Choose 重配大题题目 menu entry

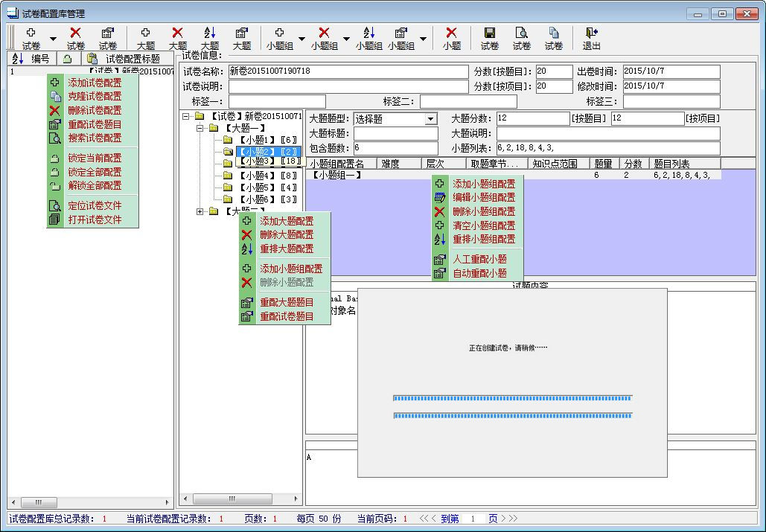click(287, 302)
